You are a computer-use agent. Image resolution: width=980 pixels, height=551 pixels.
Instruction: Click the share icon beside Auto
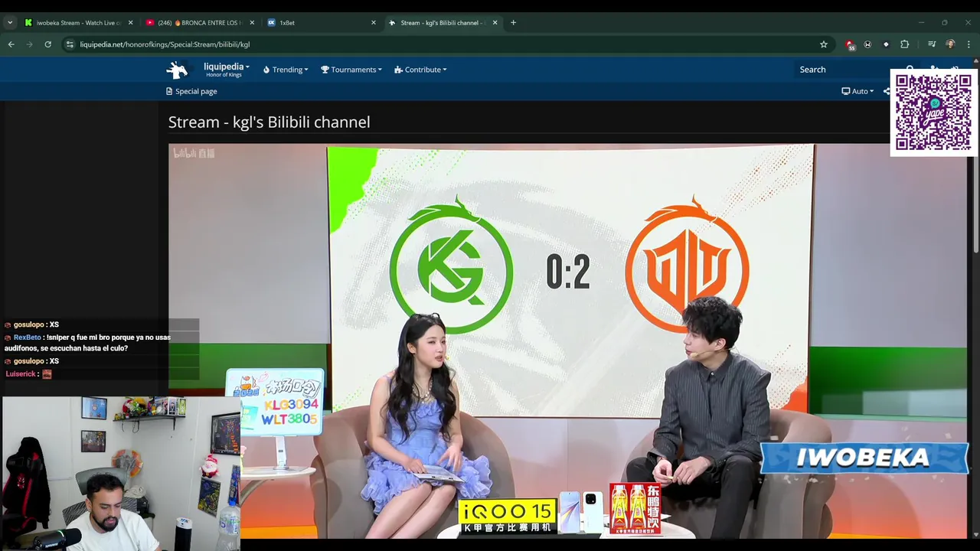pos(887,91)
